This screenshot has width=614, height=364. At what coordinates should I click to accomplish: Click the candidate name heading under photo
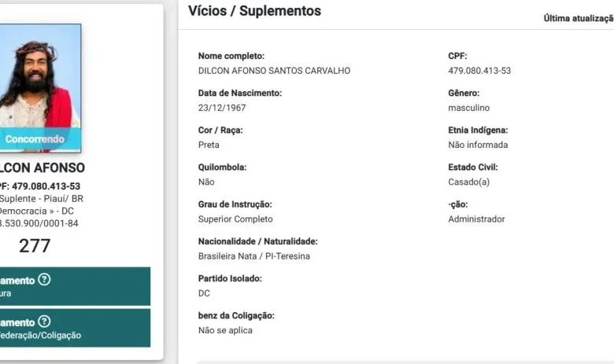(x=42, y=167)
